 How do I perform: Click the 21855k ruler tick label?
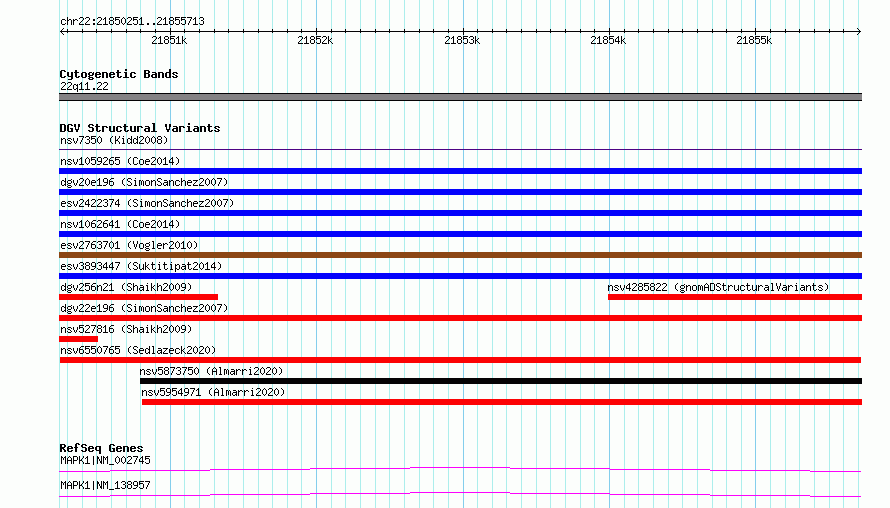[x=754, y=40]
